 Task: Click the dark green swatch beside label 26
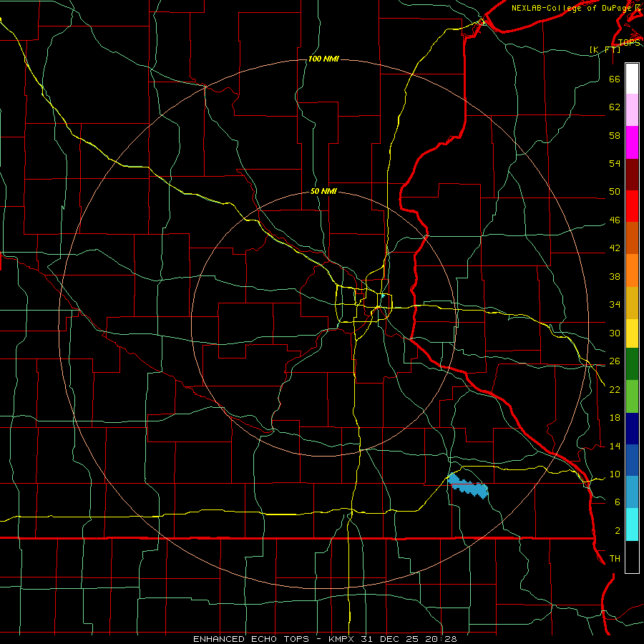pos(632,364)
